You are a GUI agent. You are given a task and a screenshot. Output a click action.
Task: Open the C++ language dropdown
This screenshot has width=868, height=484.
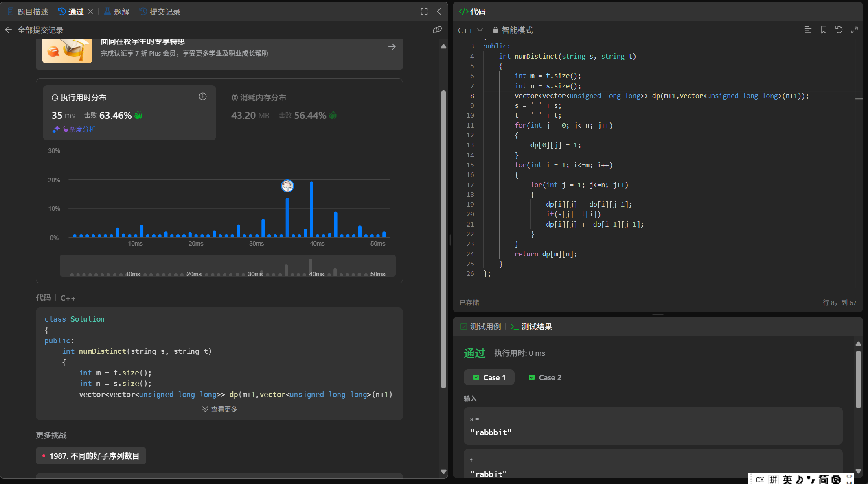pos(470,30)
